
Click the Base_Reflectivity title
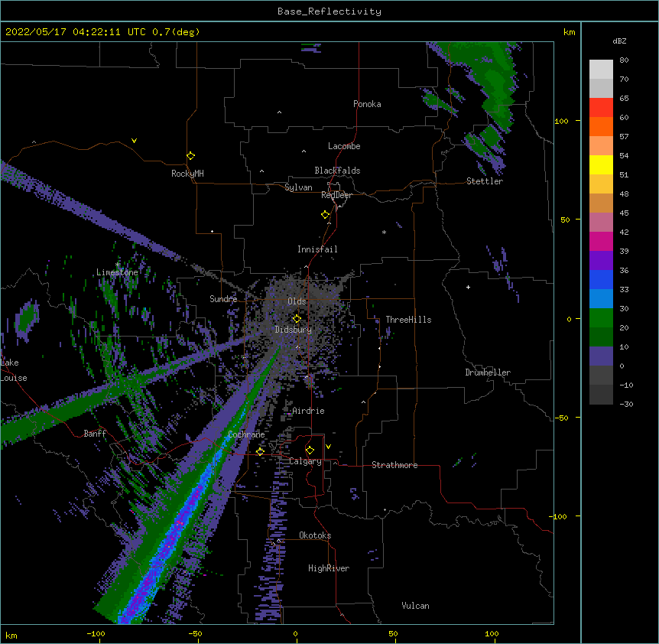pos(329,11)
